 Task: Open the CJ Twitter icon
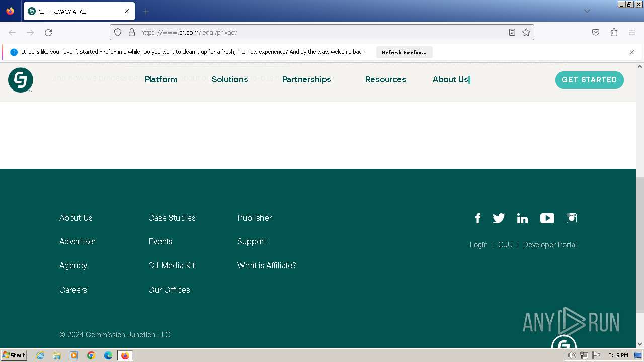click(x=499, y=218)
